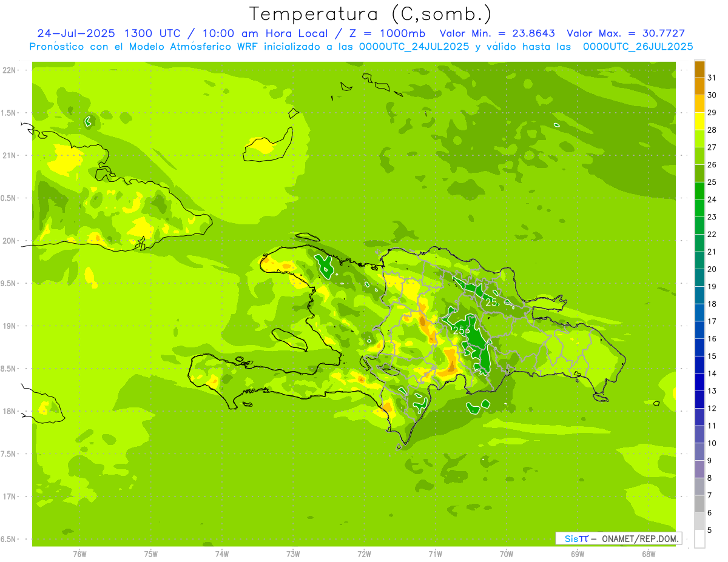Click the "21N" latitude label

click(9, 155)
